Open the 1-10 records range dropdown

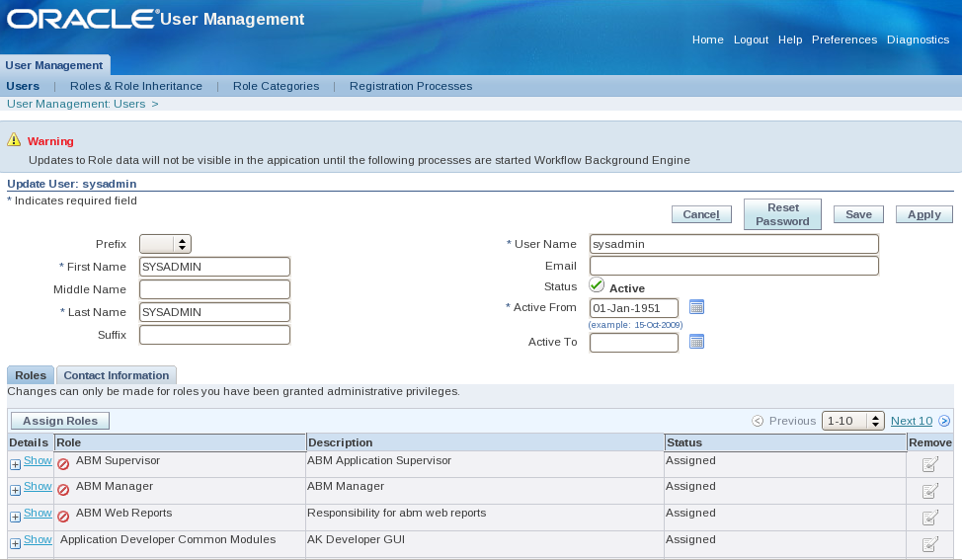pyautogui.click(x=852, y=421)
